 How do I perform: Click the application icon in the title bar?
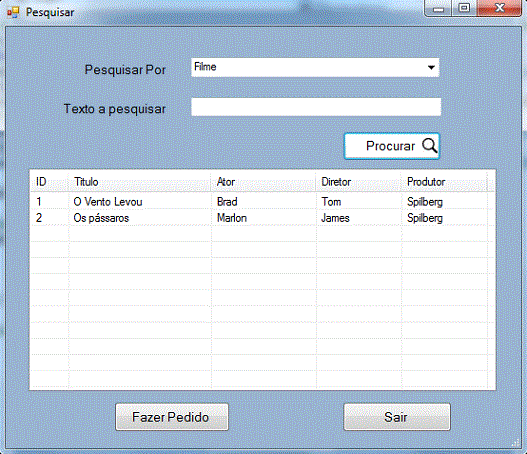tap(13, 12)
